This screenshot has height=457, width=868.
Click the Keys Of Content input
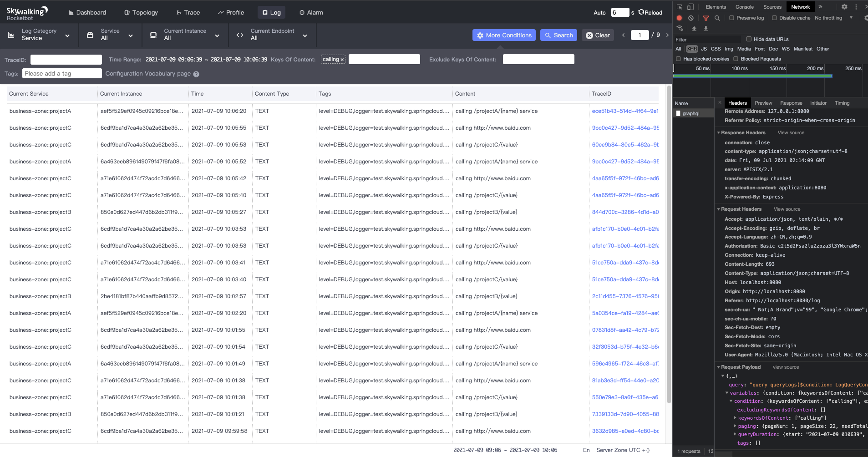[x=384, y=59]
